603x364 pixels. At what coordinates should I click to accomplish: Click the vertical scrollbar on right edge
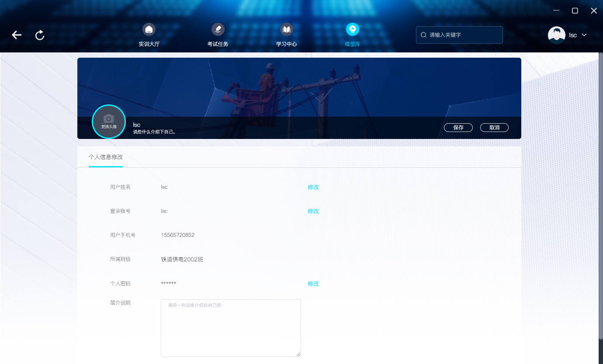(600, 197)
